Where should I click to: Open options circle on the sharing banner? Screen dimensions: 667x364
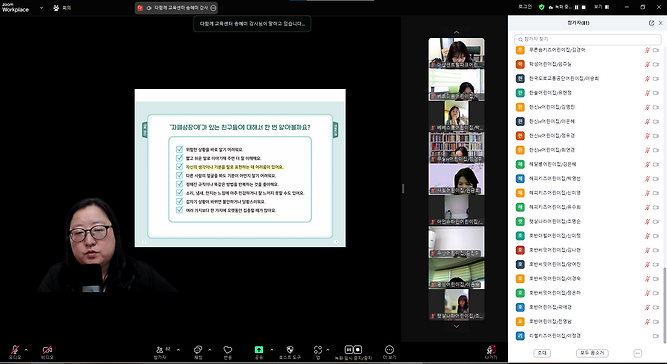point(213,8)
